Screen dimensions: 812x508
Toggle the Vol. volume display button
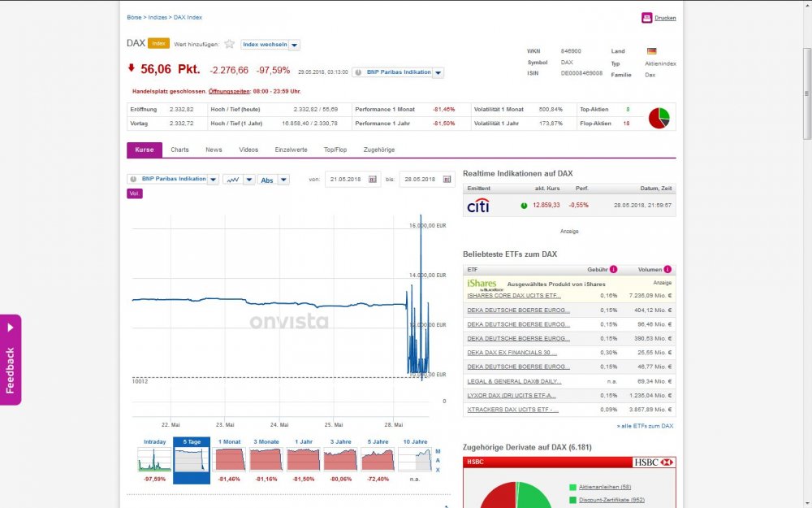coord(135,193)
